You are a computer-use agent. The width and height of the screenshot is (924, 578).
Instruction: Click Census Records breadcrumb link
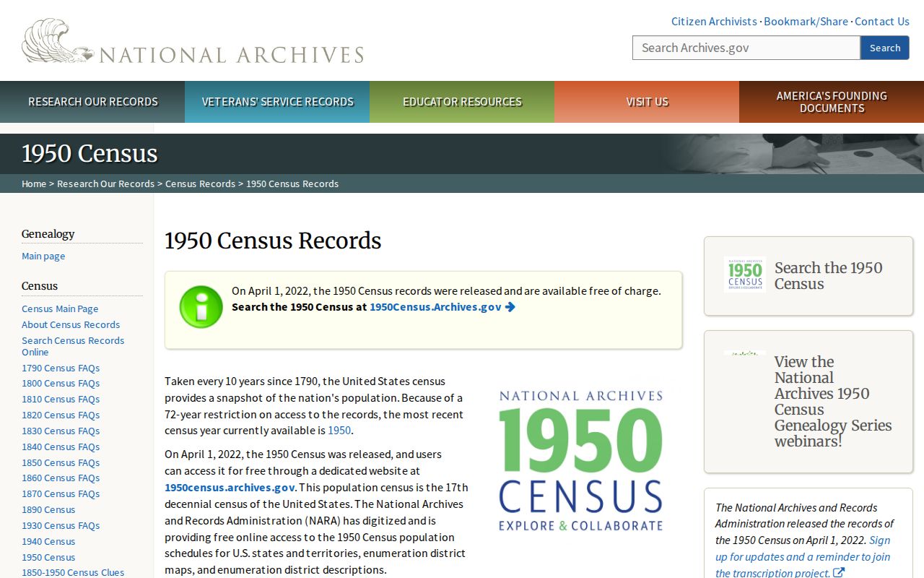click(x=200, y=184)
